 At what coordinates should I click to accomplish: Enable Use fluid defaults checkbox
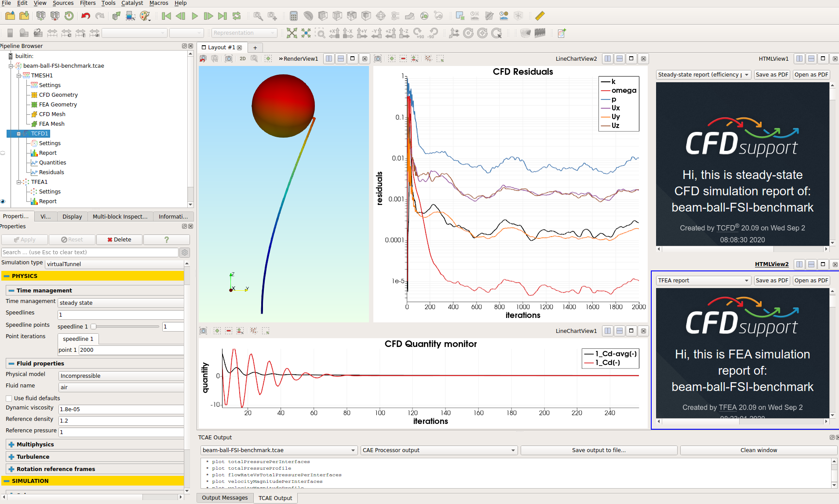pyautogui.click(x=9, y=398)
